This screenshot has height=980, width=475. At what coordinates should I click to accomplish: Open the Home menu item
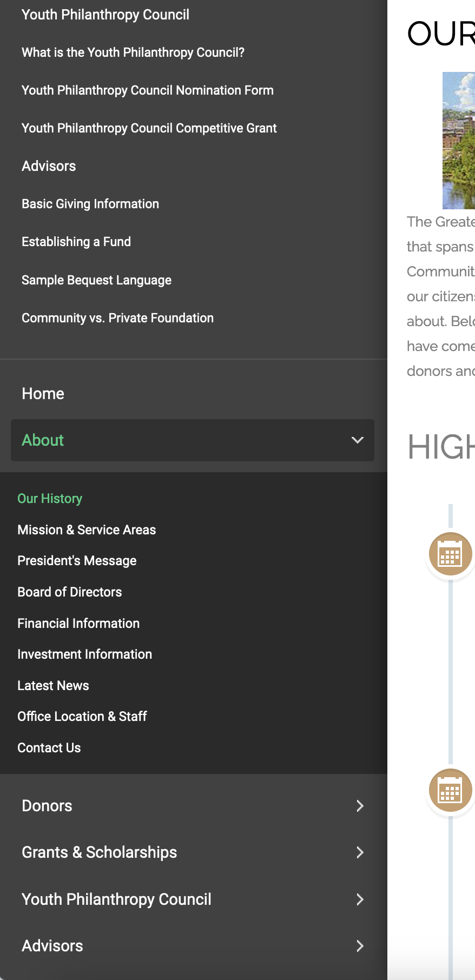point(43,394)
